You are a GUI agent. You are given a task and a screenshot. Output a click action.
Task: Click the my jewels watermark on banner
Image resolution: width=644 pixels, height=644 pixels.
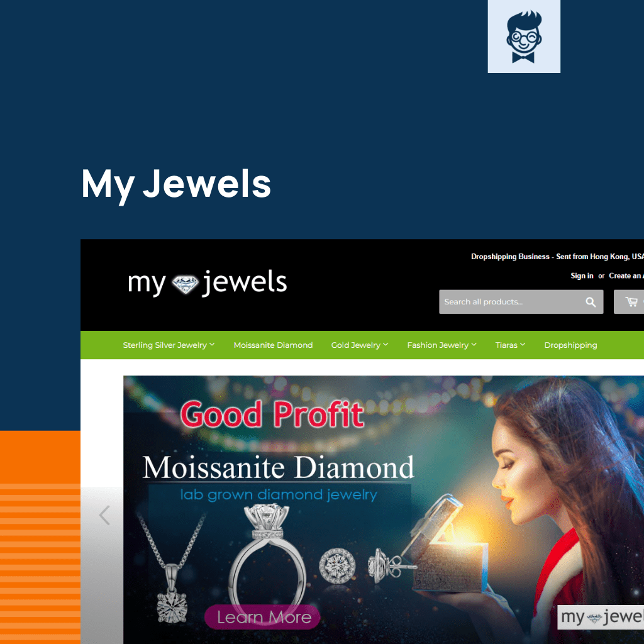[x=601, y=616]
